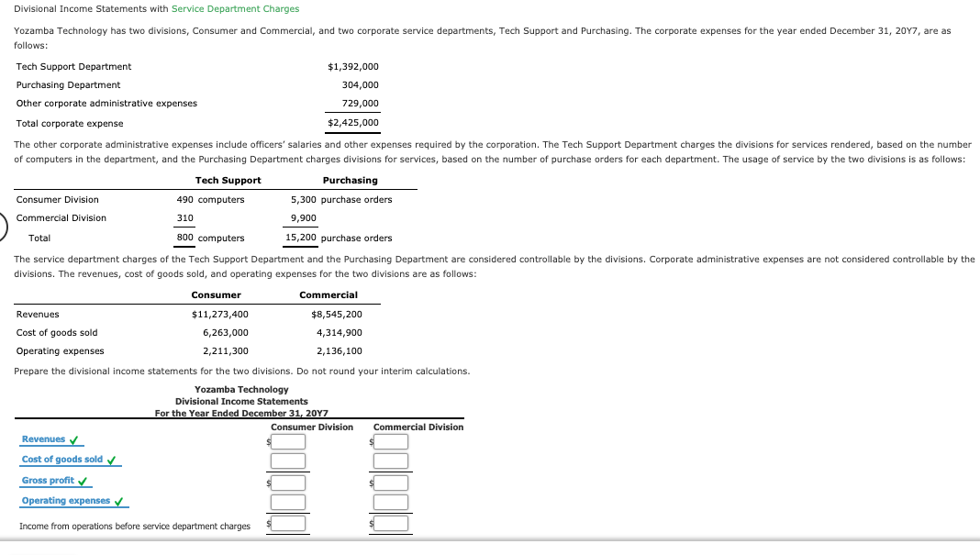Select the Commercial Division operating expenses field
This screenshot has width=980, height=555.
(x=392, y=502)
